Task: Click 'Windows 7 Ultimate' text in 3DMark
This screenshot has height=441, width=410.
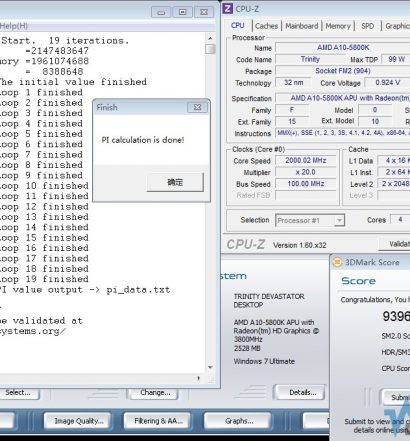Action: coord(264,361)
